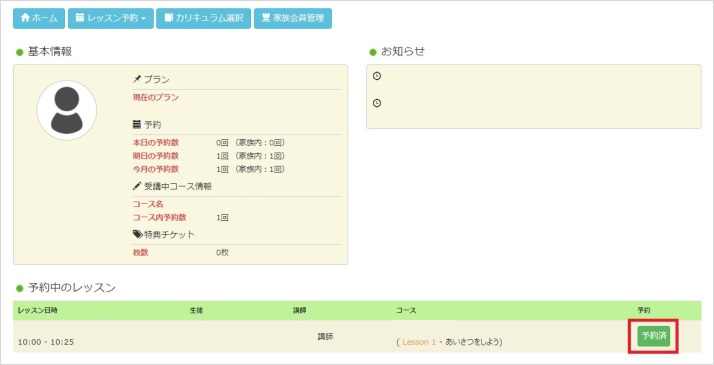Click the 予約中のレッスン section heading

coord(72,288)
